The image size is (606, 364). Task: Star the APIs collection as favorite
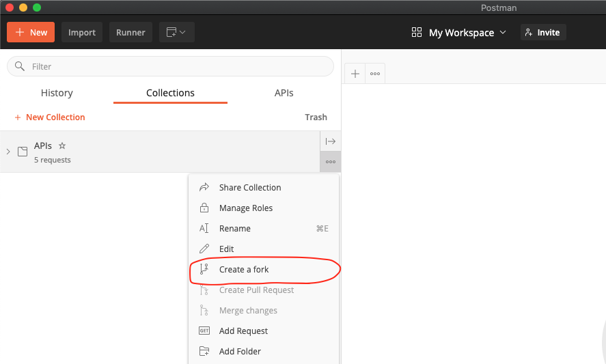point(62,145)
